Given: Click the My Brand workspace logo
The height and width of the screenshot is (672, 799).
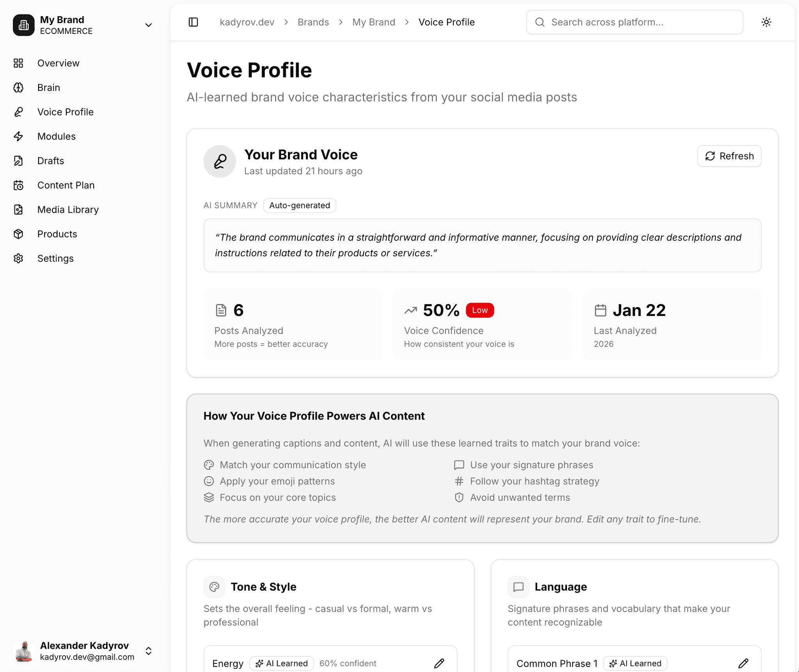Looking at the screenshot, I should pyautogui.click(x=24, y=25).
